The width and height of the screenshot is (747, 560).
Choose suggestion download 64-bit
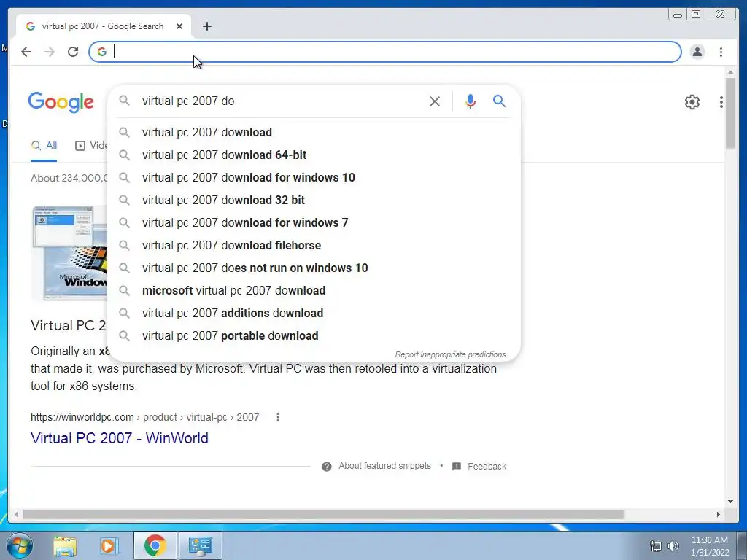tap(314, 155)
